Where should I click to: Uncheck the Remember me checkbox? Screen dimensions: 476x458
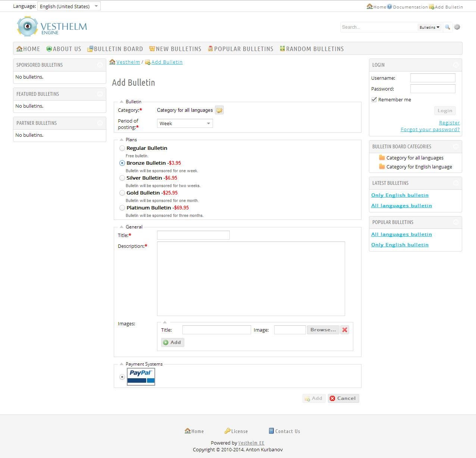[x=374, y=99]
